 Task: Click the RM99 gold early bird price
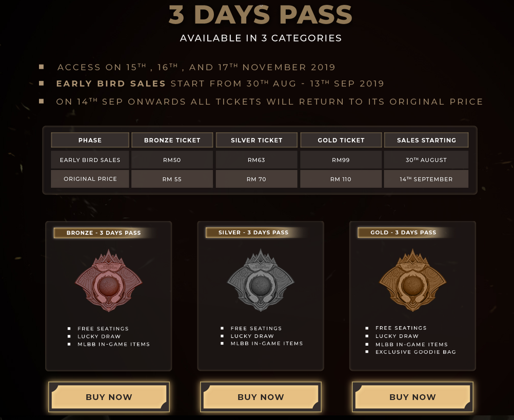341,160
